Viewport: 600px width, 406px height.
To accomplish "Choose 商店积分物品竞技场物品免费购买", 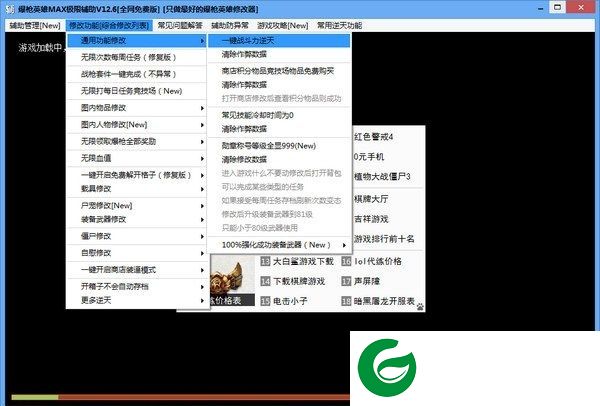I will (279, 71).
